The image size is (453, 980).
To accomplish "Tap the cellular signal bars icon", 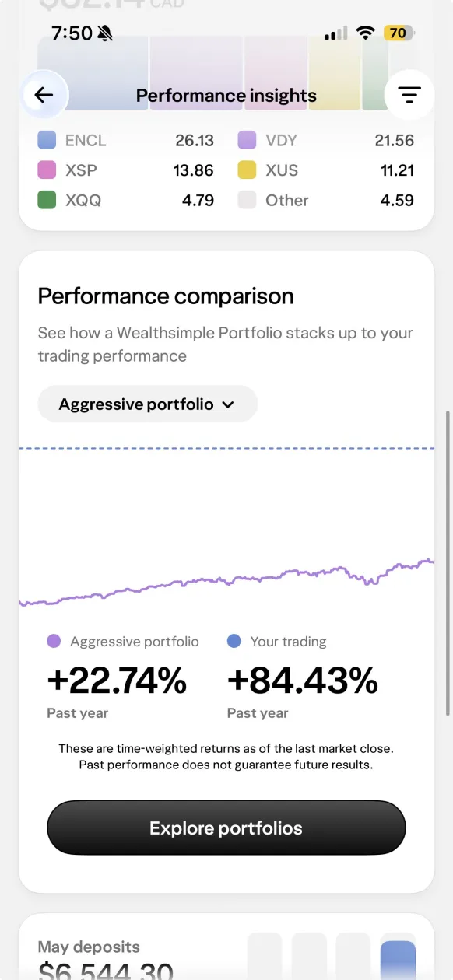I will tap(336, 33).
